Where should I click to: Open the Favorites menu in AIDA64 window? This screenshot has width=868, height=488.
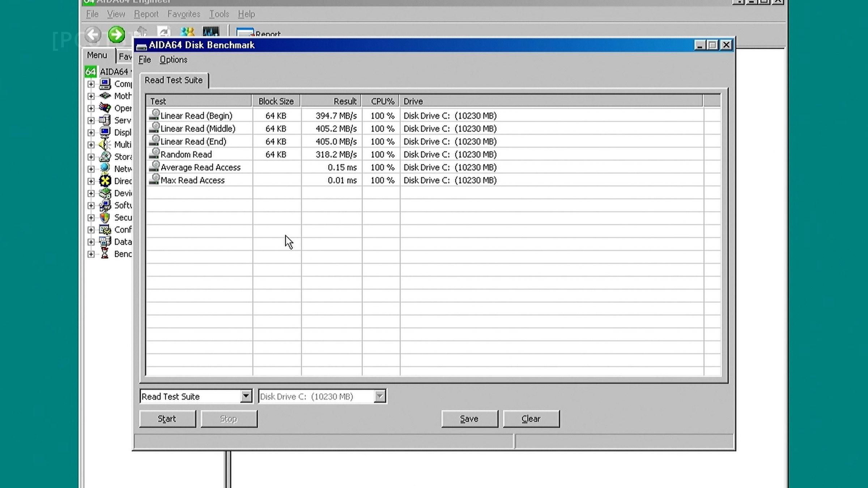[x=184, y=14]
